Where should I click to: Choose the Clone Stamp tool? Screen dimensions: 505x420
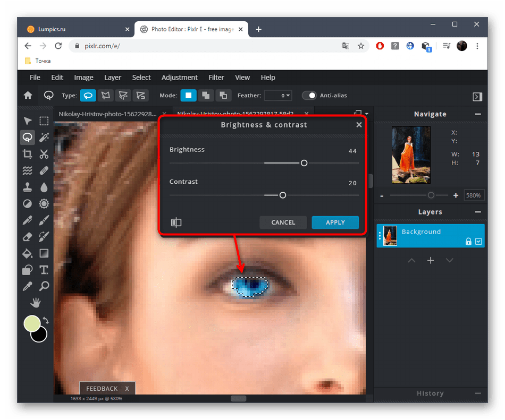27,187
